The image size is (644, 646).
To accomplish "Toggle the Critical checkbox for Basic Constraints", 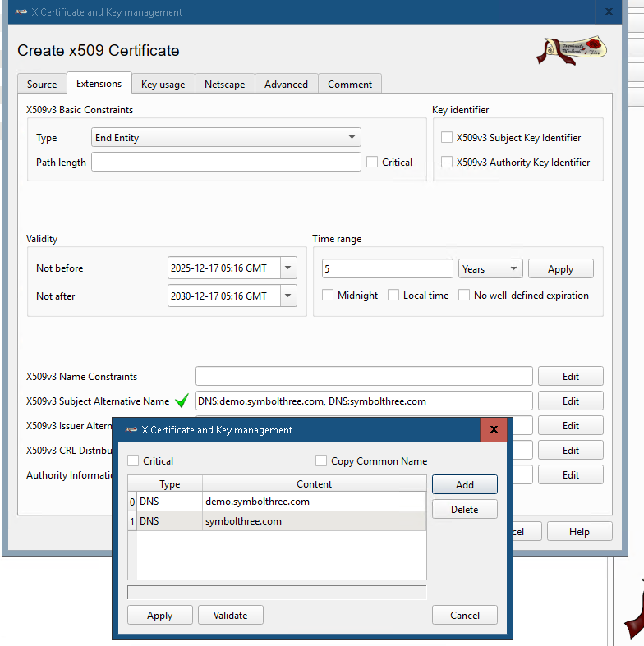I will pos(372,162).
